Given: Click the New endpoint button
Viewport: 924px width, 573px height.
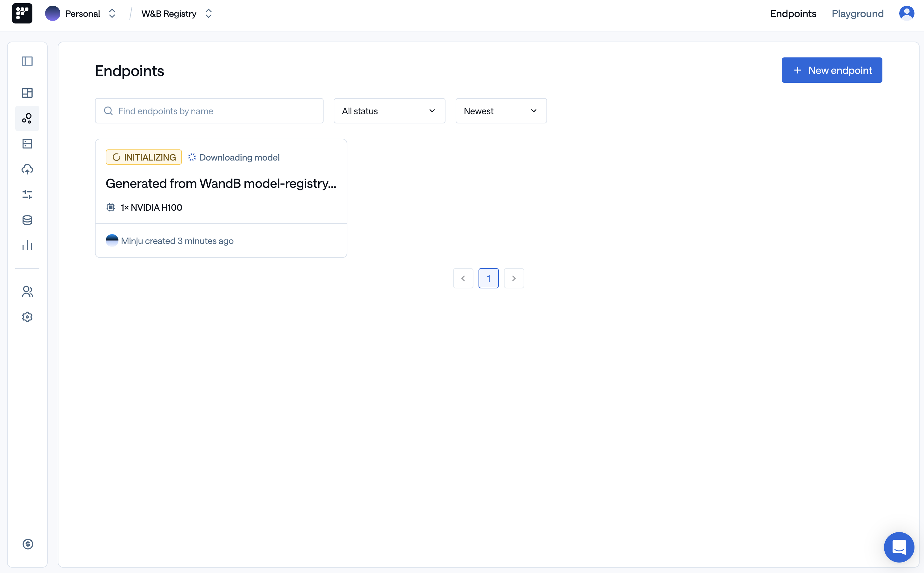Looking at the screenshot, I should [x=832, y=70].
